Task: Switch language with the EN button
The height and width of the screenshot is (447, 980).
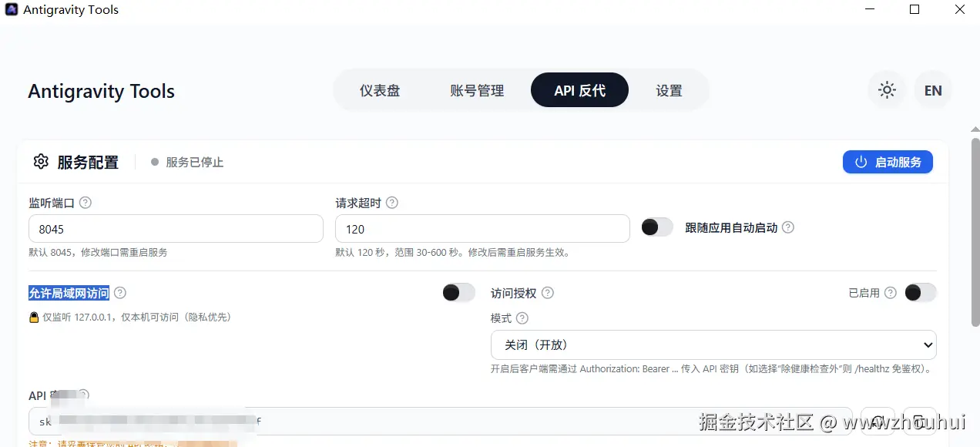Action: pos(933,90)
